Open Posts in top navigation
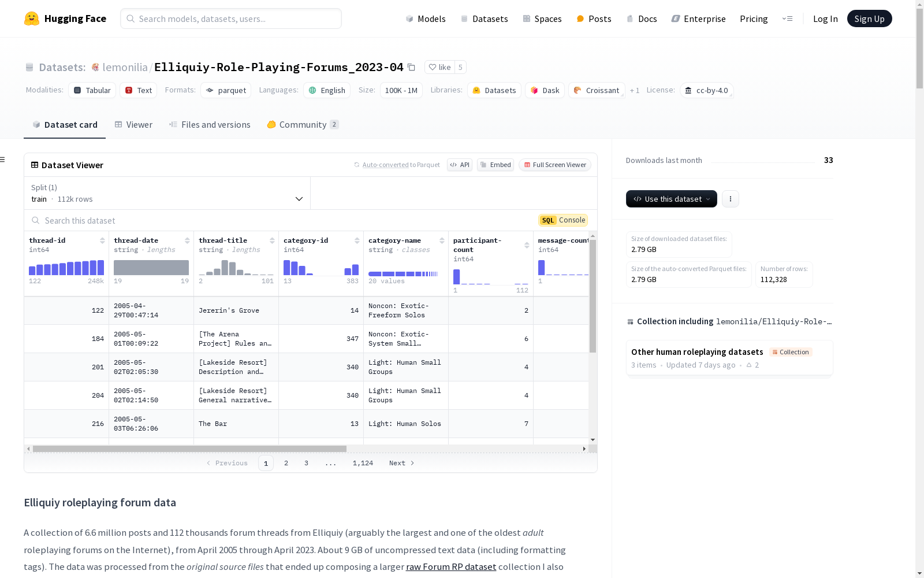Screen dimensions: 924x578 point(594,18)
